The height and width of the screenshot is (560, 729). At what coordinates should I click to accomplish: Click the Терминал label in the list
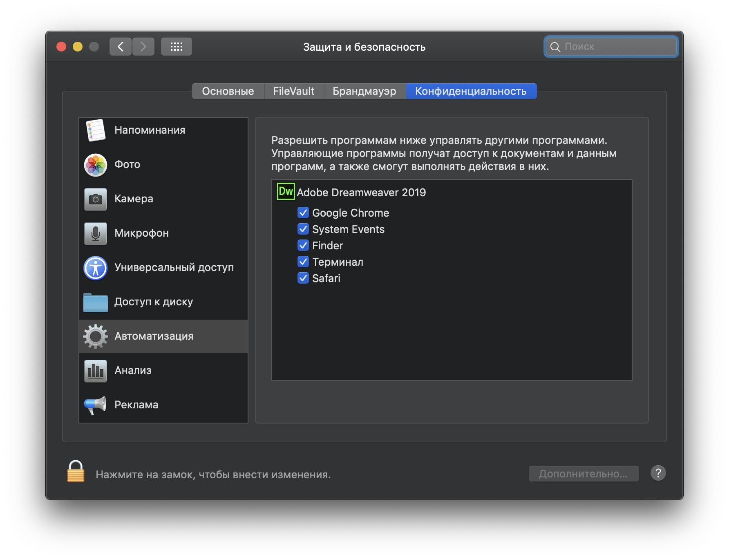(x=338, y=262)
